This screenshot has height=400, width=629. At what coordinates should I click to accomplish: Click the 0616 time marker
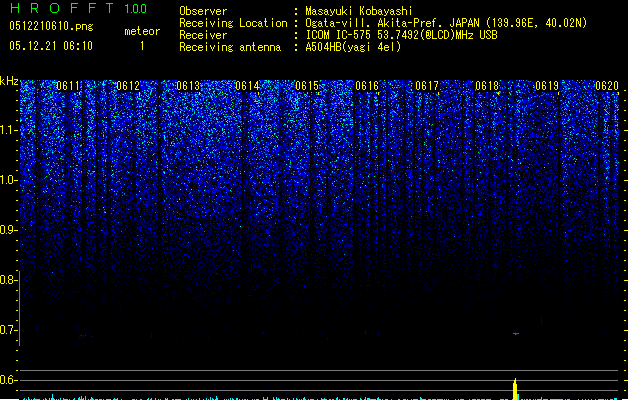(367, 86)
